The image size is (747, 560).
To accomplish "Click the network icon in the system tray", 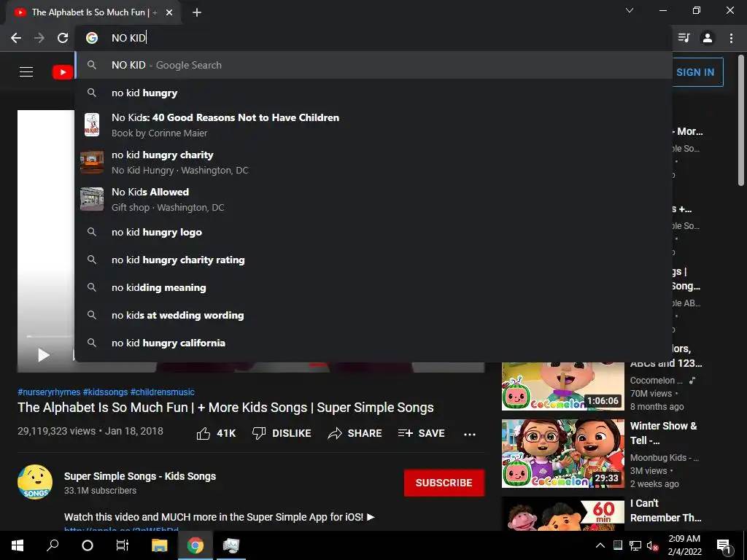I will (635, 545).
